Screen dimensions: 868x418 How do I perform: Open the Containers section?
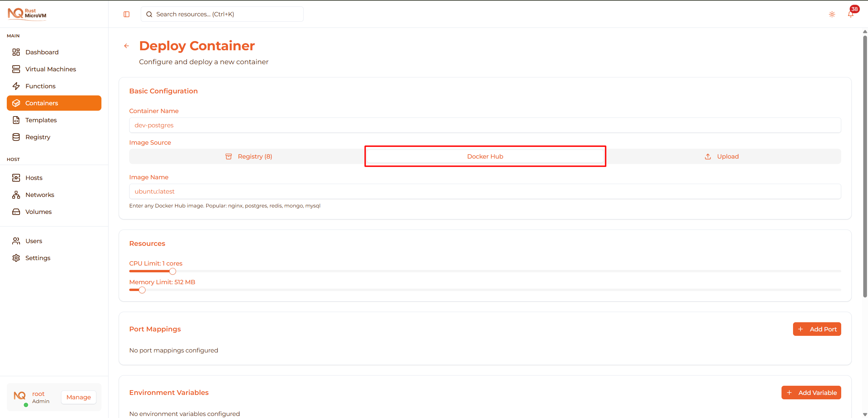[41, 103]
